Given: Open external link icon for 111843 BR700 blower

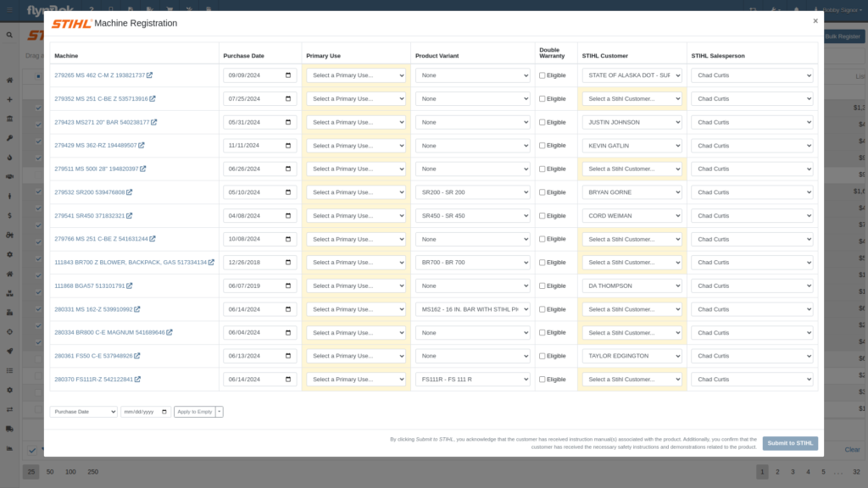Looking at the screenshot, I should point(211,263).
